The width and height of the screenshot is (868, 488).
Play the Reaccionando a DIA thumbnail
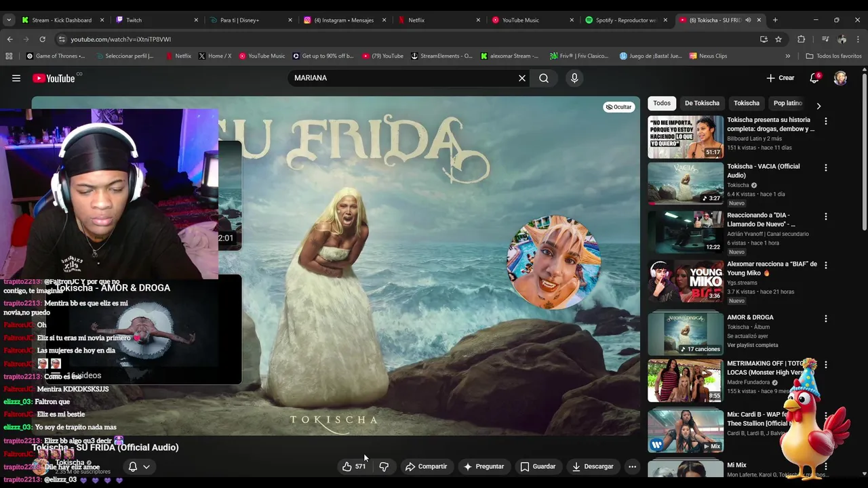coord(685,232)
